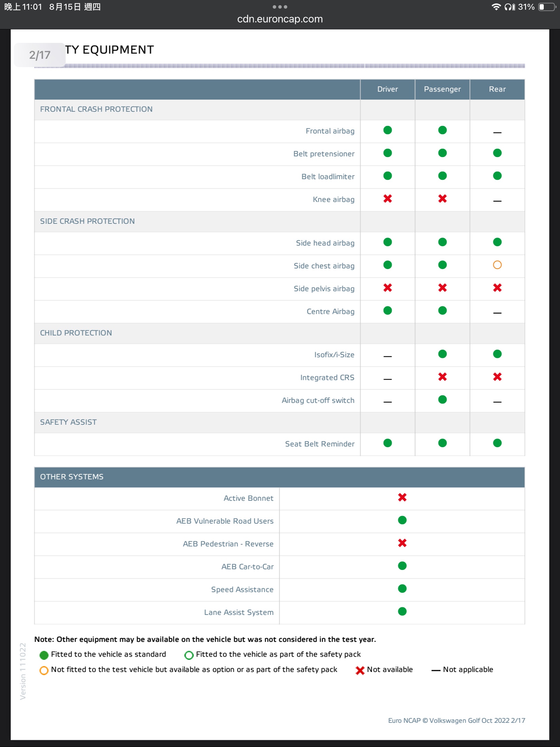
Task: Click the Belt pretensioner row label
Action: 324,154
